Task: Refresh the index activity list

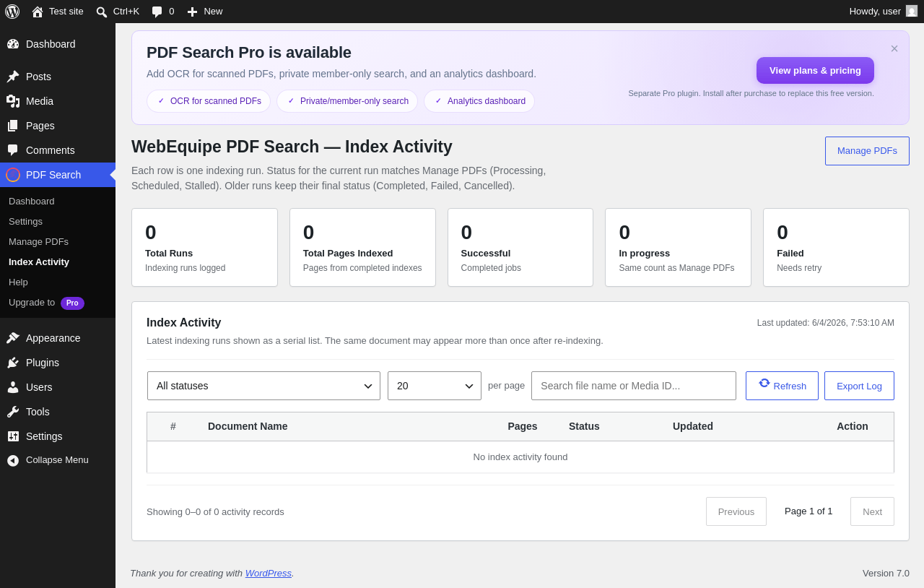Action: (x=782, y=386)
